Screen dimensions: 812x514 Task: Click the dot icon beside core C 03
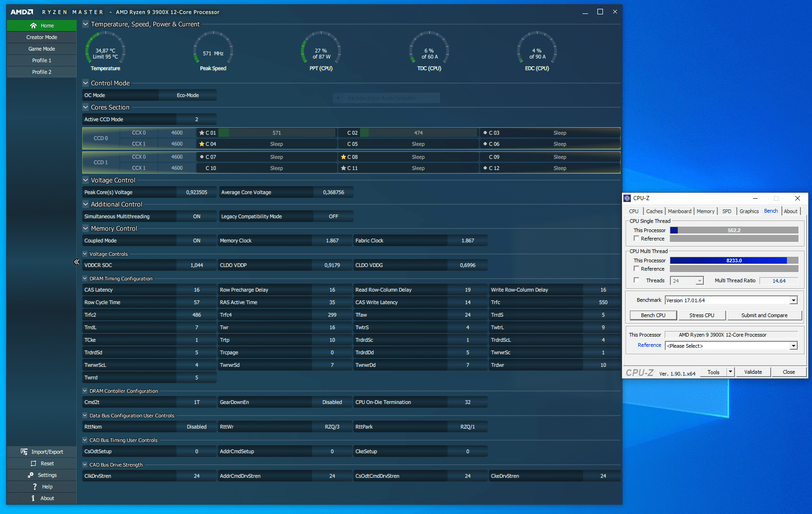[485, 133]
